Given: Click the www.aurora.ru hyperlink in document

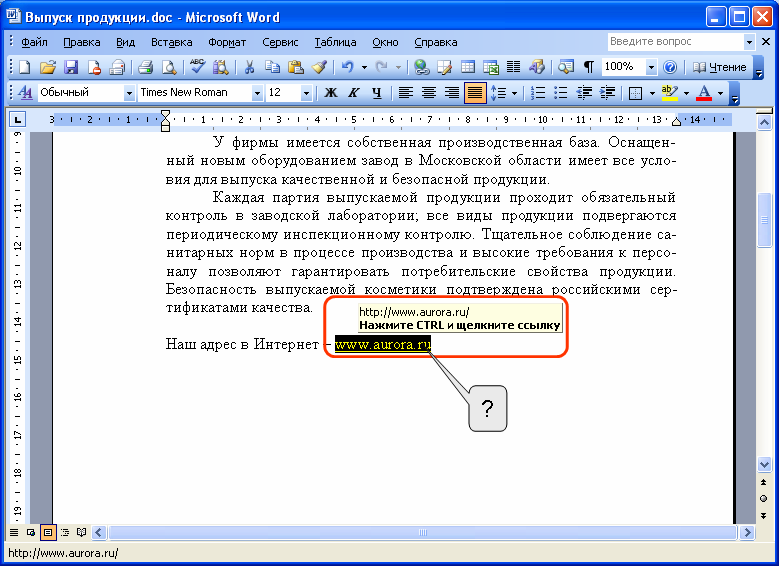Looking at the screenshot, I should (382, 344).
